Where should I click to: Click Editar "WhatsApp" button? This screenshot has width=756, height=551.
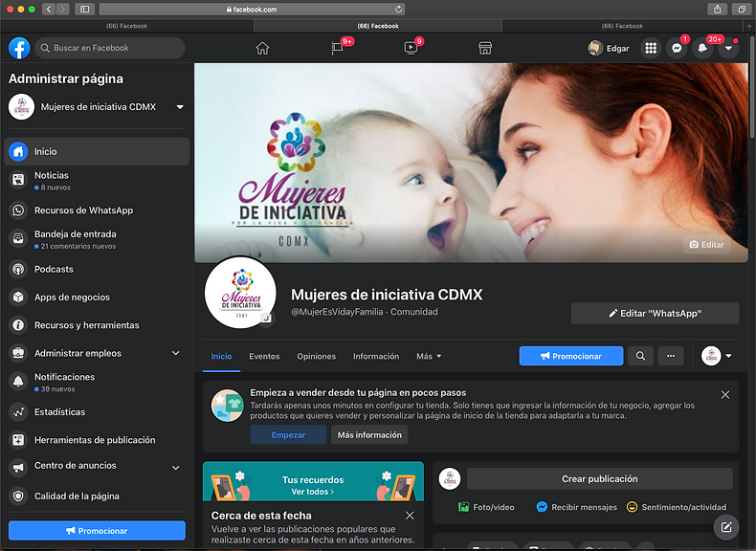[x=655, y=314]
